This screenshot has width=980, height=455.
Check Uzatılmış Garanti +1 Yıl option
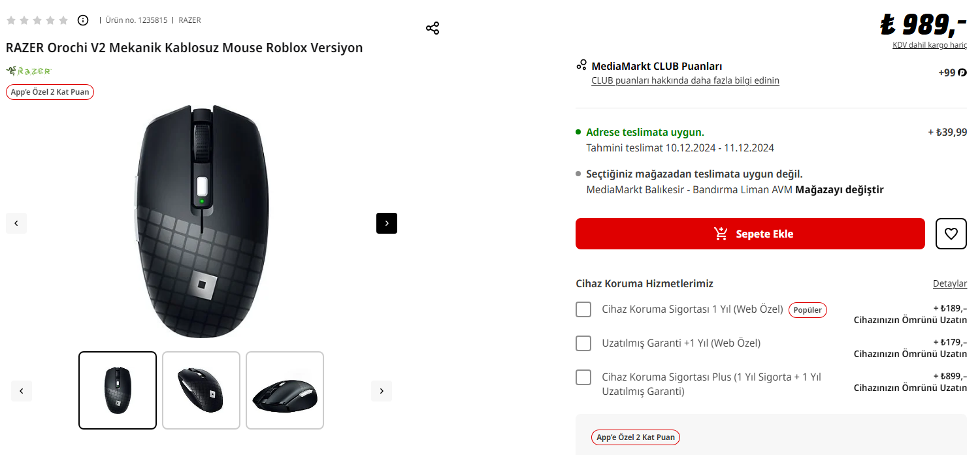point(583,343)
